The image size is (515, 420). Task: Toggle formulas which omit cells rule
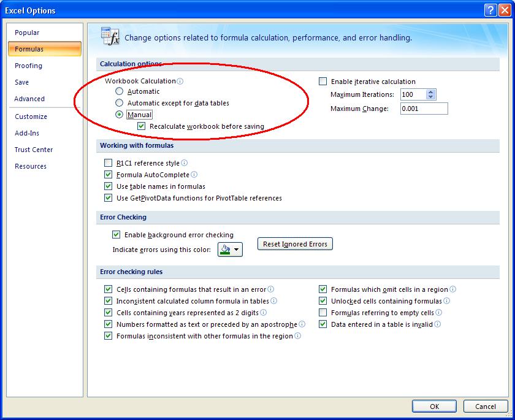323,289
